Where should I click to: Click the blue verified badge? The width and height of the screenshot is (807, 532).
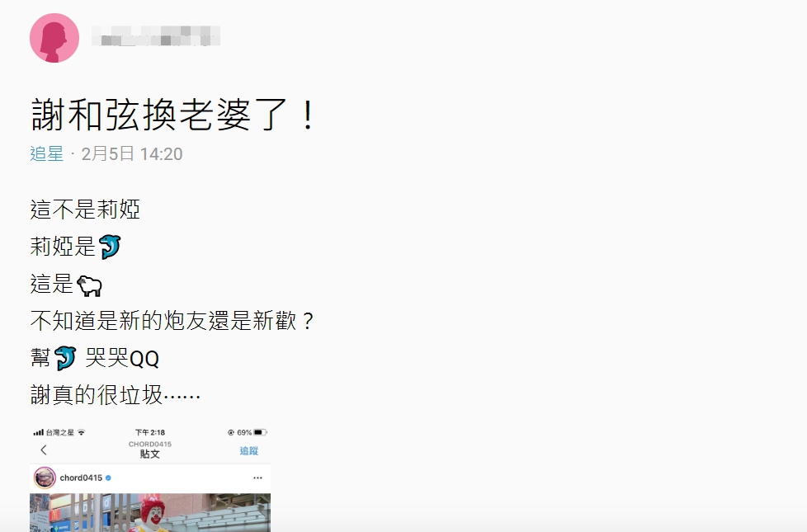[x=108, y=478]
